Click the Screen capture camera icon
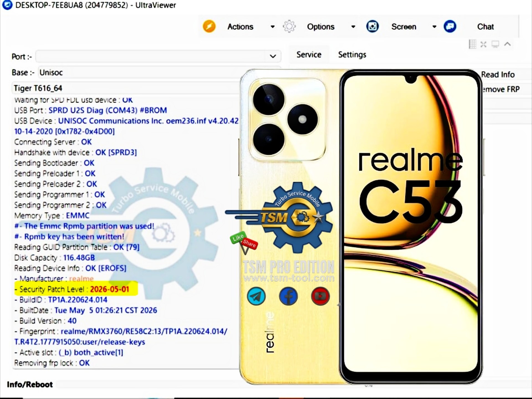Screen dimensions: 532x399 (372, 27)
